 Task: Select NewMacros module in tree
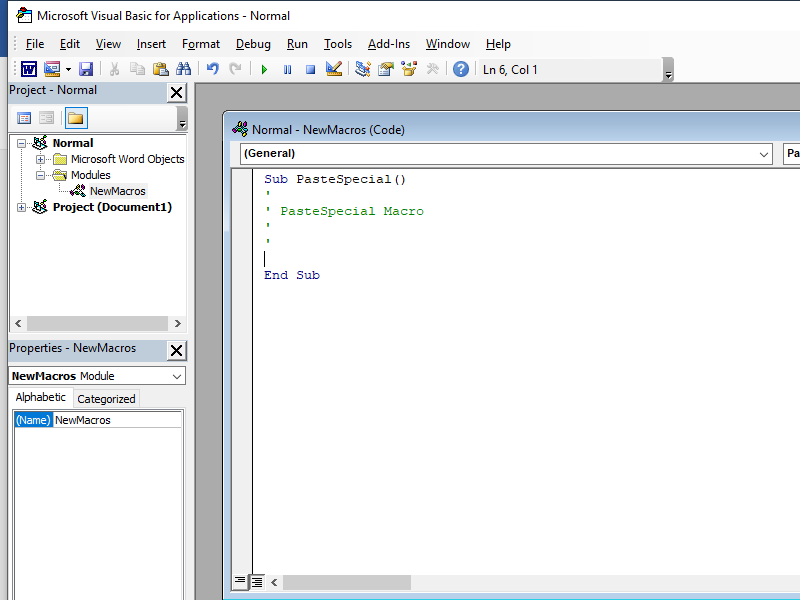tap(118, 191)
